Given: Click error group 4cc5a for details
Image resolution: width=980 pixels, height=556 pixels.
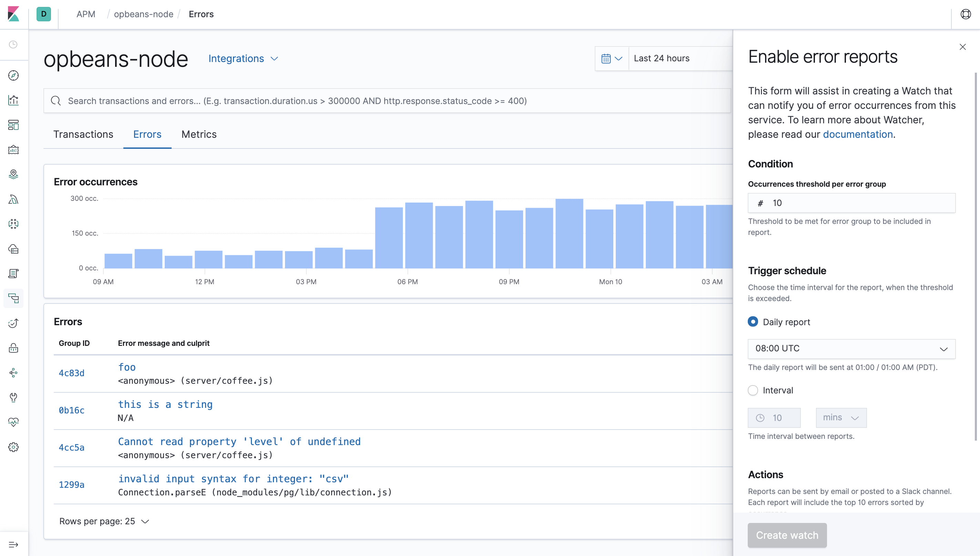Looking at the screenshot, I should [71, 447].
